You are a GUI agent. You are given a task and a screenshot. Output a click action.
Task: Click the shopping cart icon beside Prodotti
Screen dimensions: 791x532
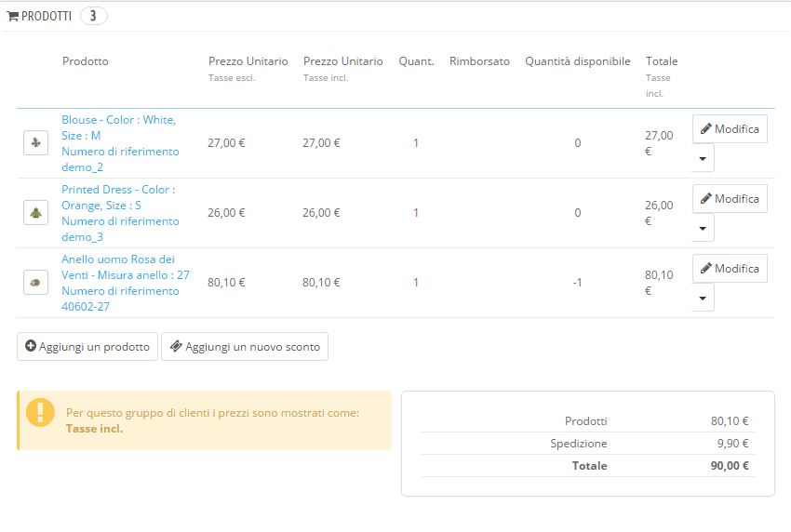(13, 16)
